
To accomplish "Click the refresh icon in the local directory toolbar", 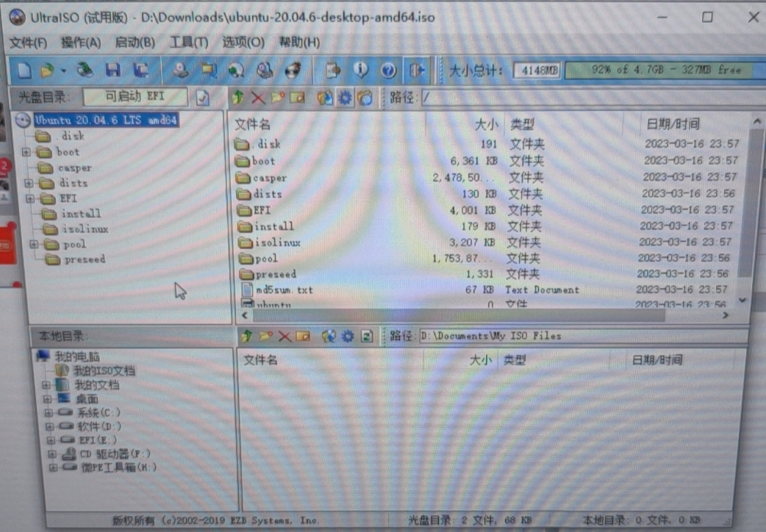I will pyautogui.click(x=367, y=336).
